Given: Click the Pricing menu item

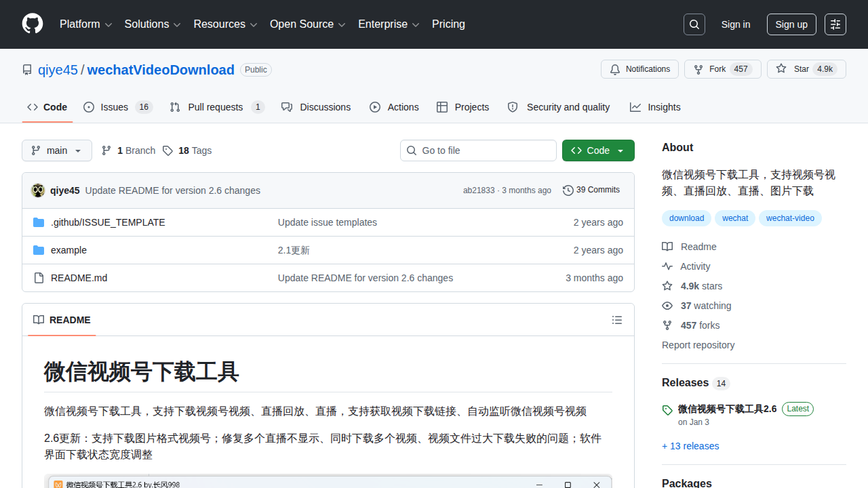Looking at the screenshot, I should click(x=448, y=24).
